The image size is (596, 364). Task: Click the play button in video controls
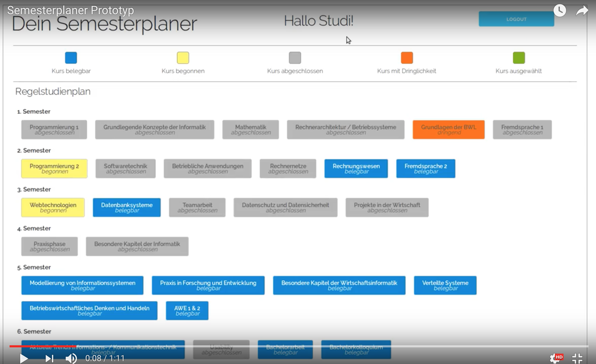coord(24,359)
